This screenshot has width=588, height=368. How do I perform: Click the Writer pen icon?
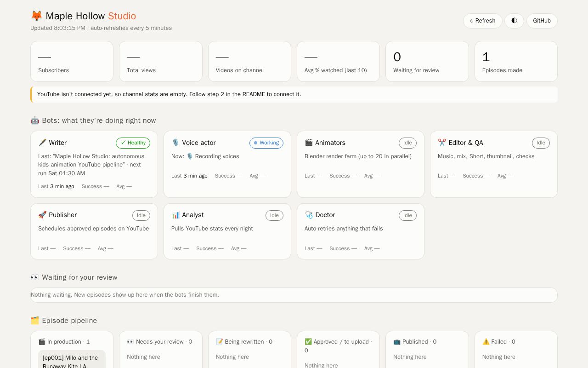click(x=42, y=143)
